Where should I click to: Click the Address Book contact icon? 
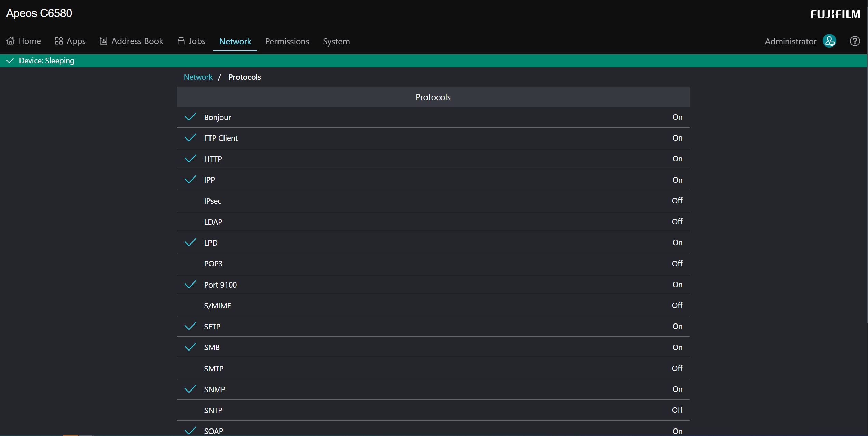coord(103,41)
